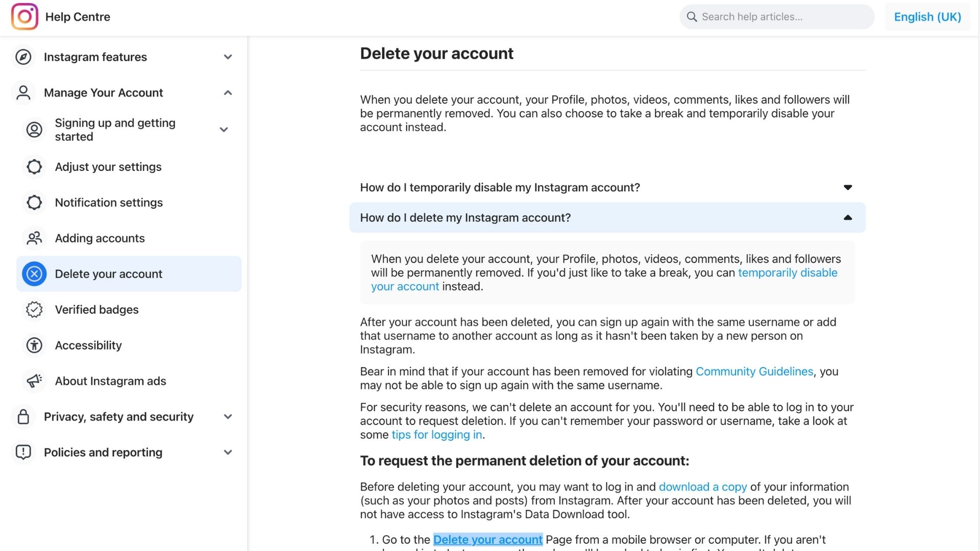This screenshot has width=980, height=551.
Task: Click the Delete your account page heading
Action: click(436, 53)
